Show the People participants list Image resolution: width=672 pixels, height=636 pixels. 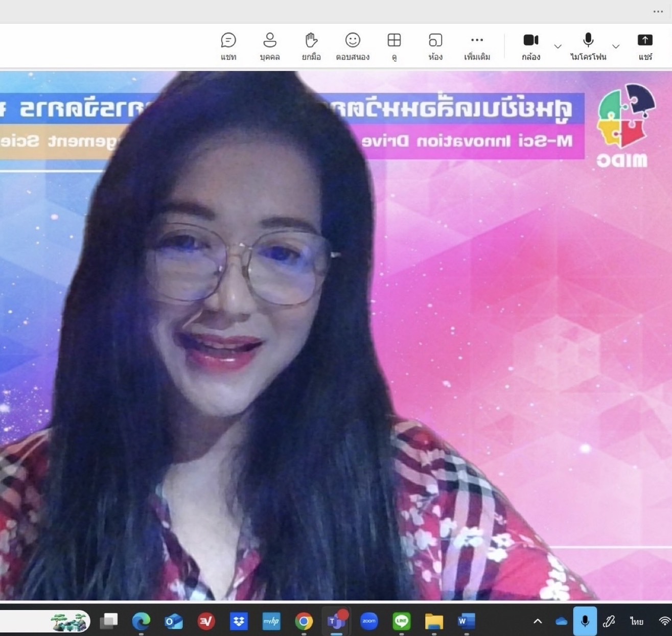pyautogui.click(x=270, y=46)
